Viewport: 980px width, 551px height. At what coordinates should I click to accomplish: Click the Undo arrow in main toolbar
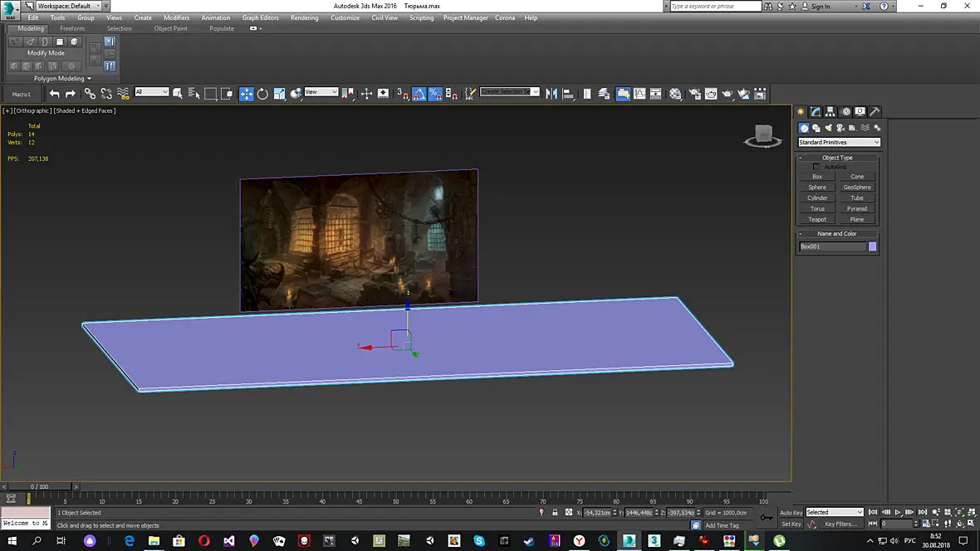tap(54, 94)
